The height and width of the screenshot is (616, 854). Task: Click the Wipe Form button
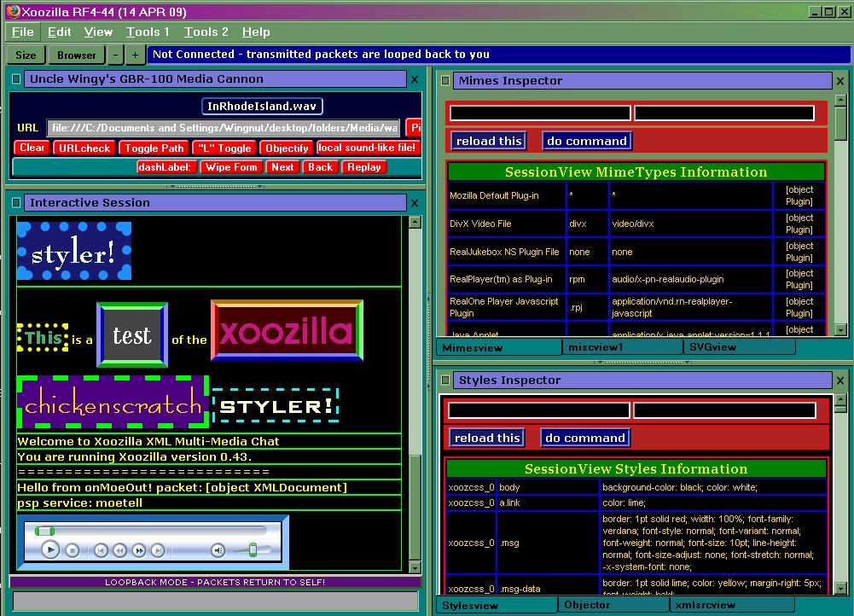(231, 167)
